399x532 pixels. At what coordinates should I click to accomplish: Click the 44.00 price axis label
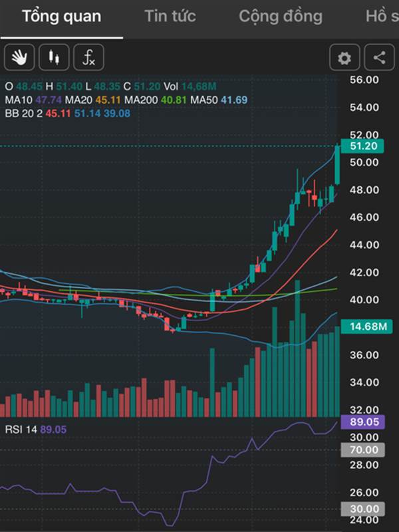(364, 245)
